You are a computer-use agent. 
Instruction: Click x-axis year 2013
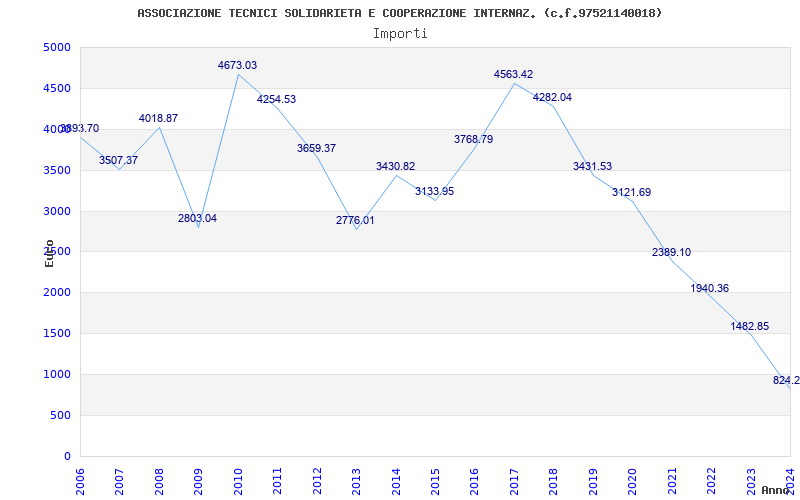[x=356, y=481]
